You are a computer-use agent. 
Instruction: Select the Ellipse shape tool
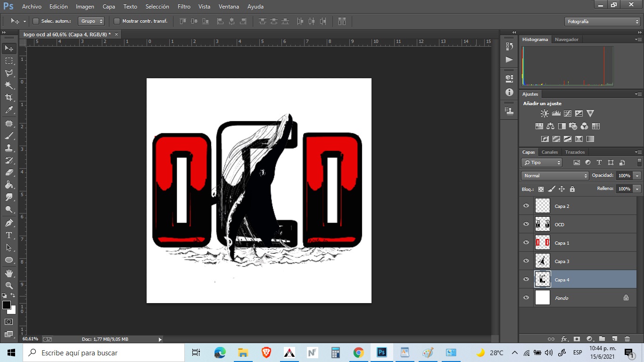click(x=9, y=260)
